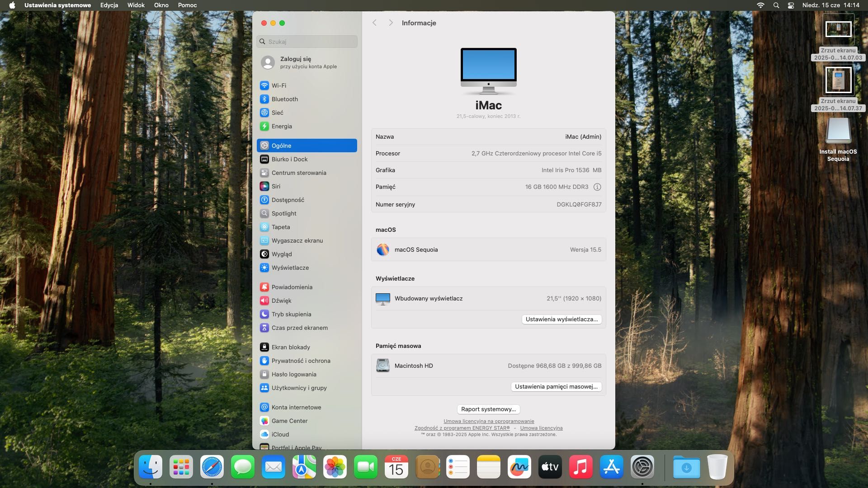Open Konta internetowe settings
868x488 pixels.
(x=307, y=407)
